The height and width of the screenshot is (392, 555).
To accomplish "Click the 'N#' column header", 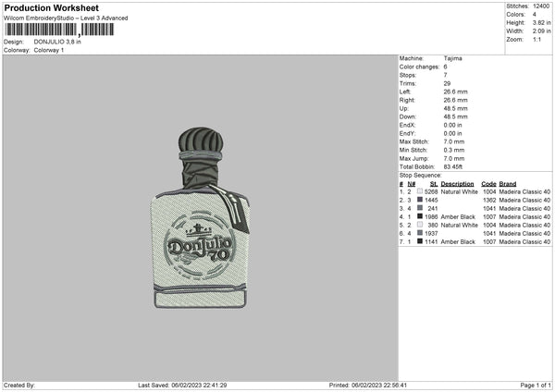I will point(412,184).
